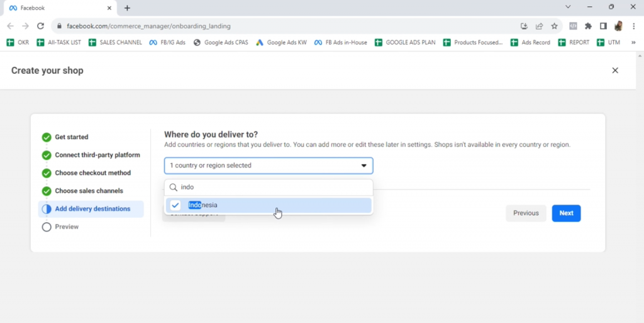Viewport: 644px width, 323px height.
Task: Show more bookmarks with the double chevron
Action: 633,42
